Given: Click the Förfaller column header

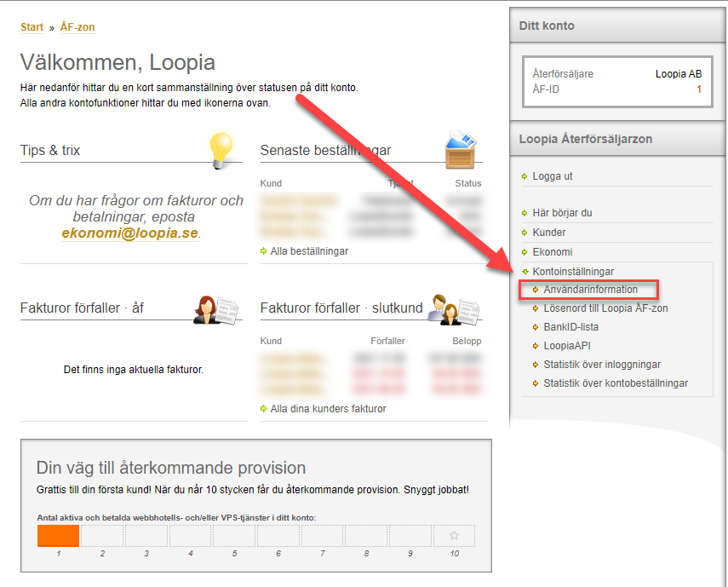Looking at the screenshot, I should pyautogui.click(x=387, y=341).
